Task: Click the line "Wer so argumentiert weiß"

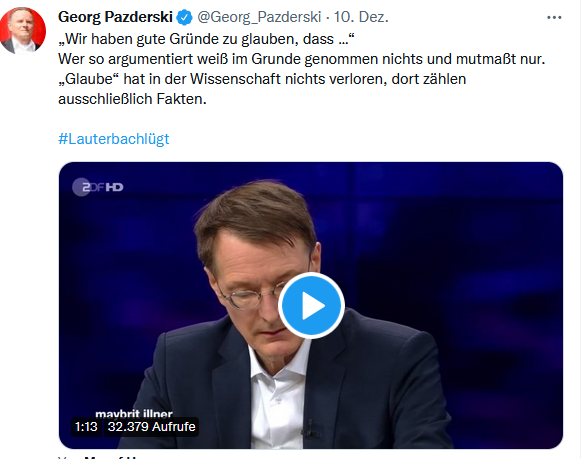Action: click(301, 59)
